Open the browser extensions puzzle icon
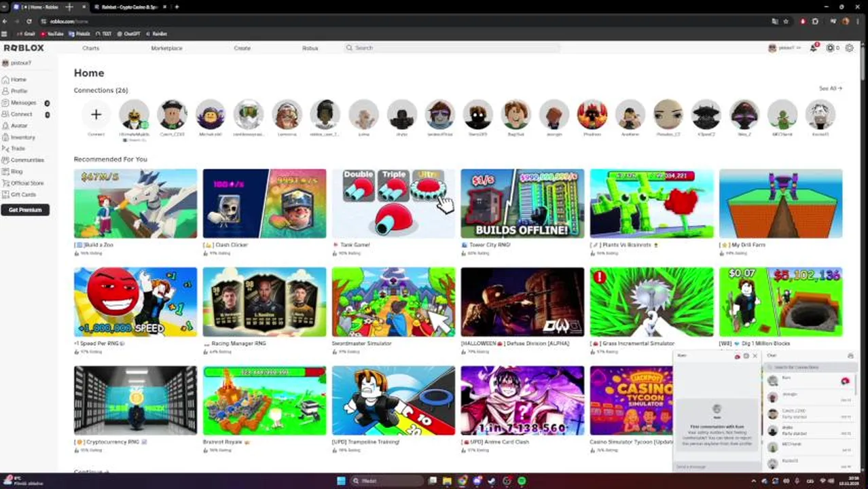The width and height of the screenshot is (868, 489). point(815,21)
